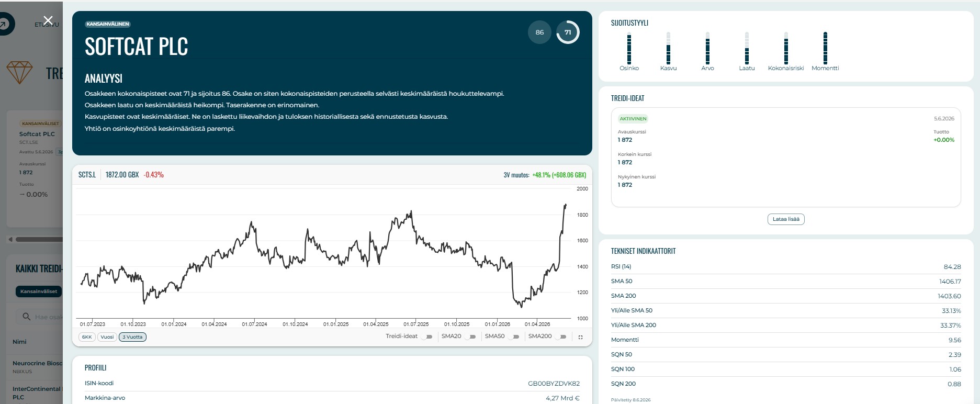Click the Nykyinen kurssi label
The width and height of the screenshot is (980, 404).
pyautogui.click(x=636, y=177)
